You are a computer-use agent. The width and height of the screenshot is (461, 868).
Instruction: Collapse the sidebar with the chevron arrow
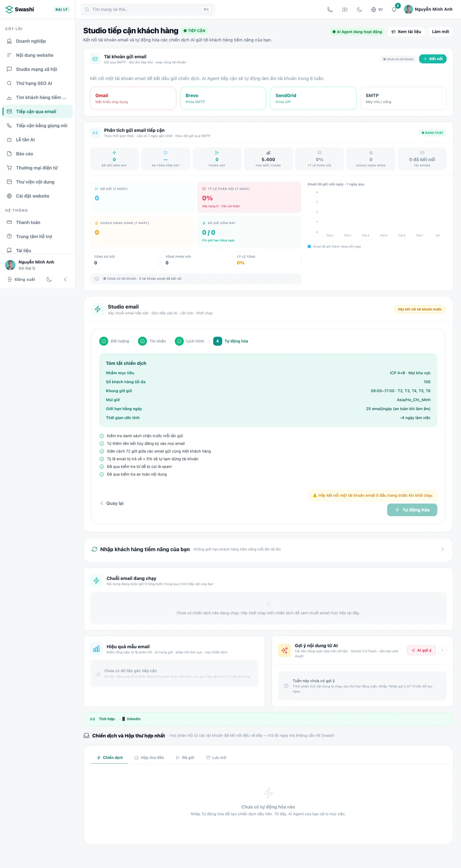point(65,279)
